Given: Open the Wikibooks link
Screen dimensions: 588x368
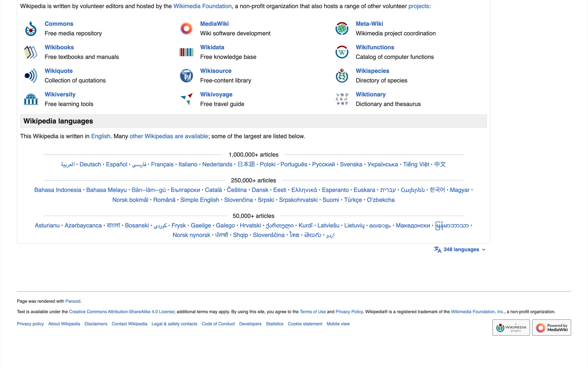Looking at the screenshot, I should coord(59,47).
